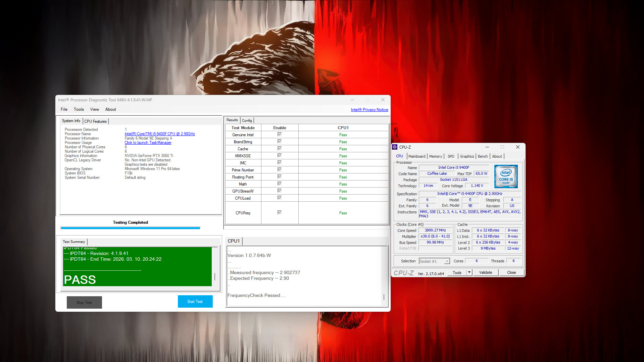Image resolution: width=644 pixels, height=362 pixels.
Task: Switch to the CPU tab in CPU-Z
Action: 399,156
